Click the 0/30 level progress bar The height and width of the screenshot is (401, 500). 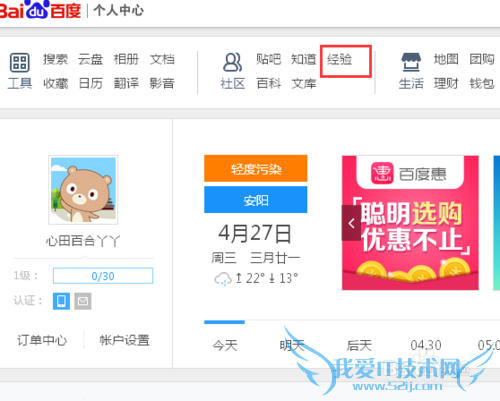103,276
